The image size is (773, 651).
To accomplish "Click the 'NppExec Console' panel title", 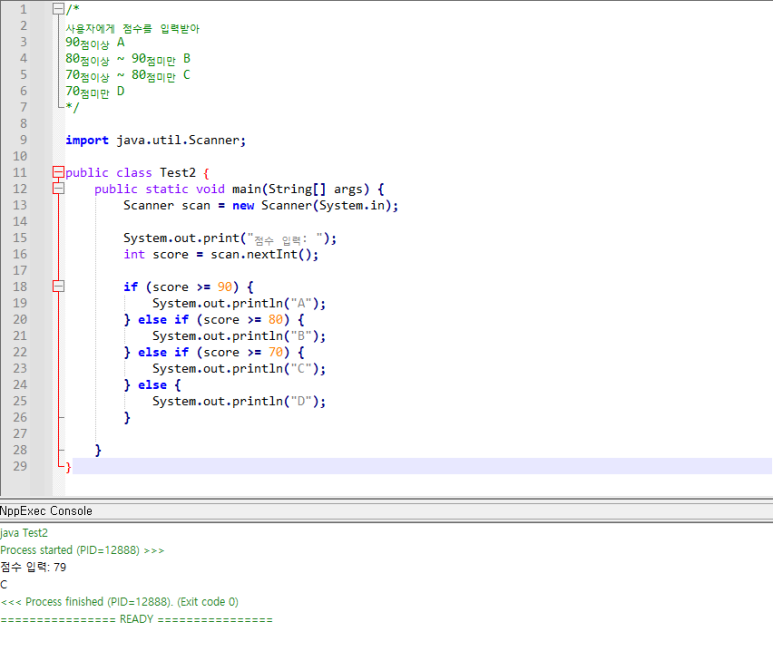I will (x=46, y=511).
